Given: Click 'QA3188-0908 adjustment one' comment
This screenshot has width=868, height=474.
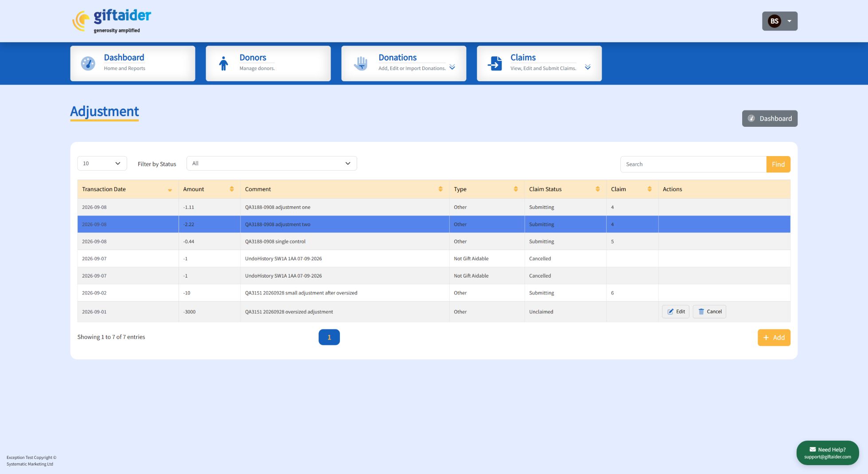Looking at the screenshot, I should (x=277, y=207).
